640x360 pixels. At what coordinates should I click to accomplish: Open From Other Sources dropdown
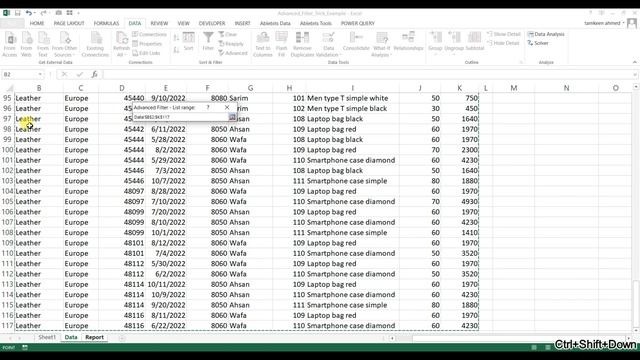pos(65,44)
